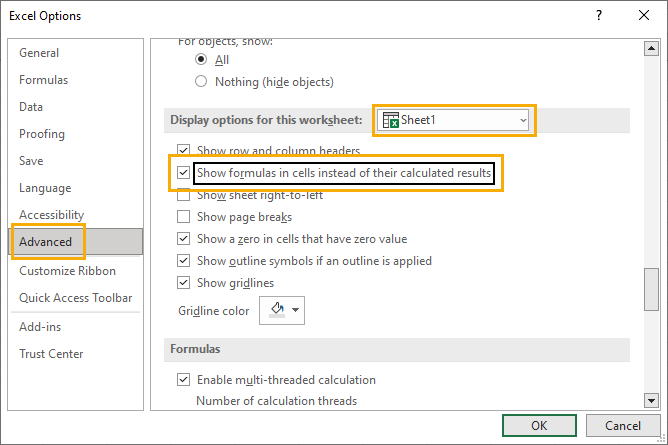Click scrollbar down arrow in options pane

tap(652, 401)
